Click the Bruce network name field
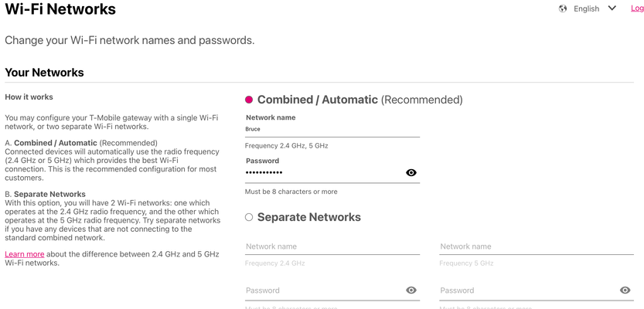This screenshot has height=309, width=644. [x=332, y=129]
